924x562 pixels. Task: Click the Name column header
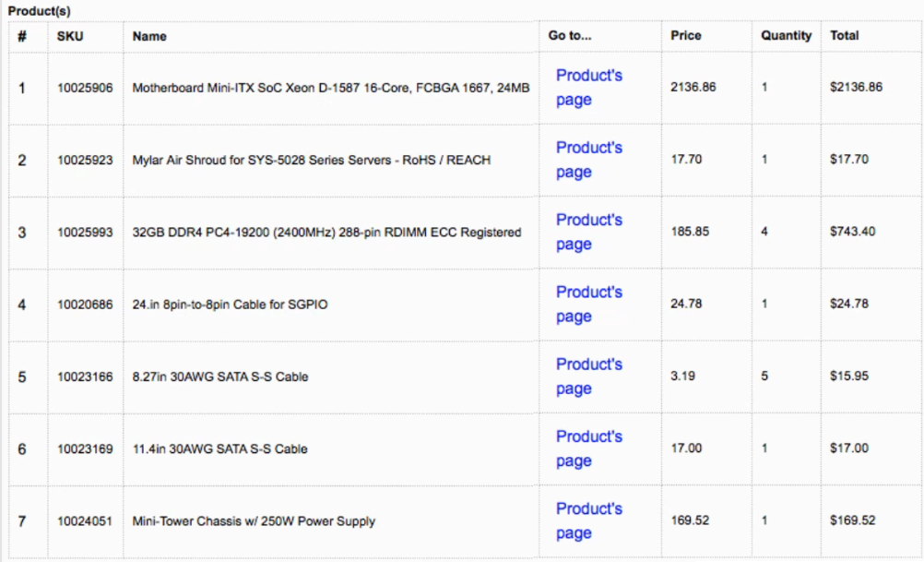[x=149, y=36]
